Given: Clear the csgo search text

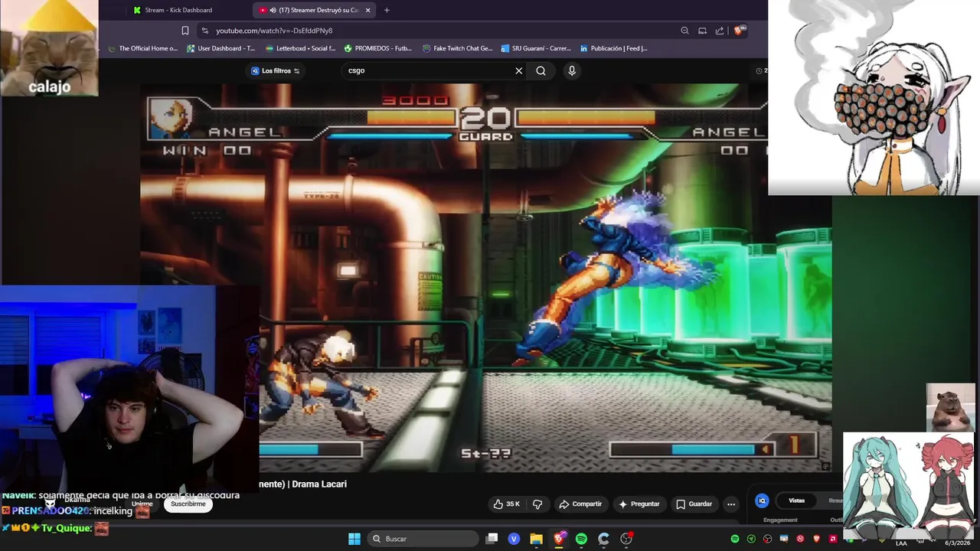Looking at the screenshot, I should [x=518, y=70].
